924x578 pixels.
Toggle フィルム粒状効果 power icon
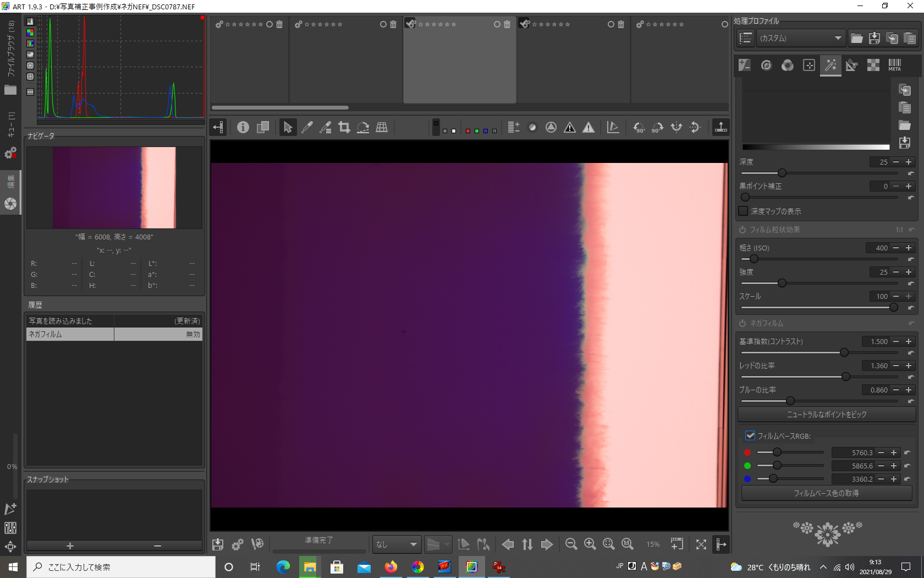[x=743, y=230]
